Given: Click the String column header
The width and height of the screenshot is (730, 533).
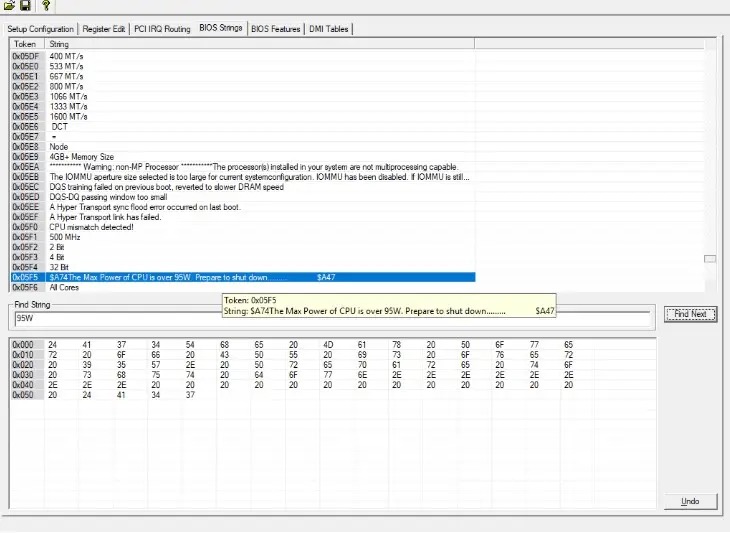Looking at the screenshot, I should tap(259, 44).
